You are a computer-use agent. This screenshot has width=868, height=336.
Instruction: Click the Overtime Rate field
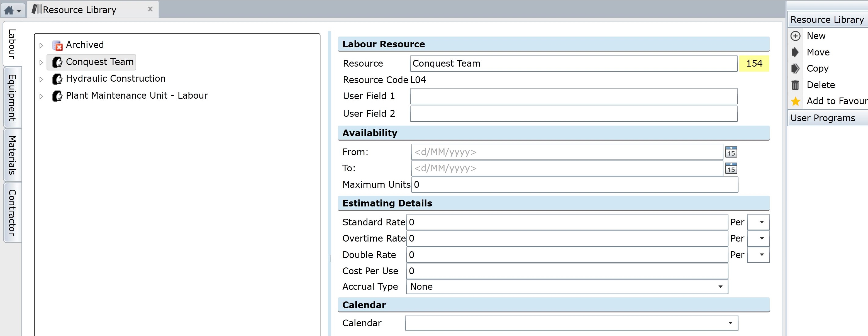point(567,238)
